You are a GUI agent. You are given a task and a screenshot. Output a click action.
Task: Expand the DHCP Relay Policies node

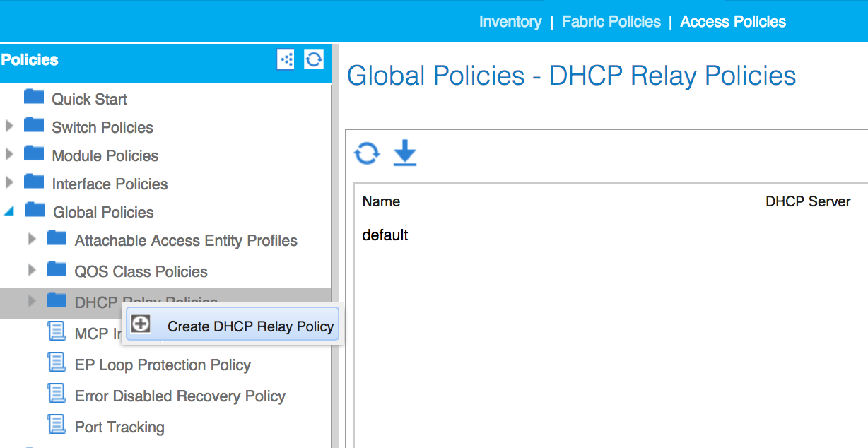point(32,302)
